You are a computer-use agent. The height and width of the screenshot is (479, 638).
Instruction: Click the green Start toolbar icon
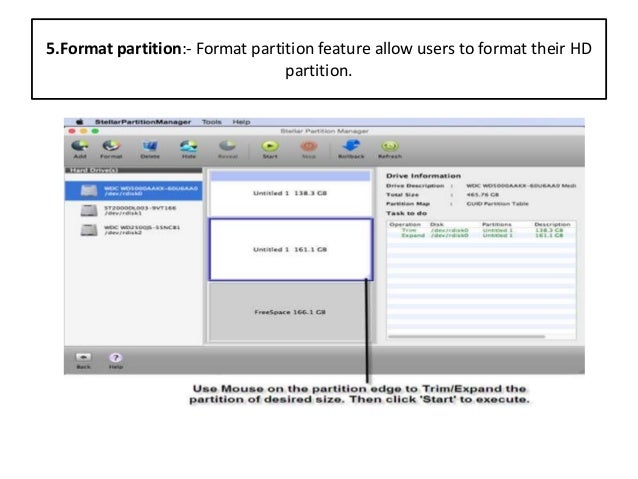click(x=270, y=149)
